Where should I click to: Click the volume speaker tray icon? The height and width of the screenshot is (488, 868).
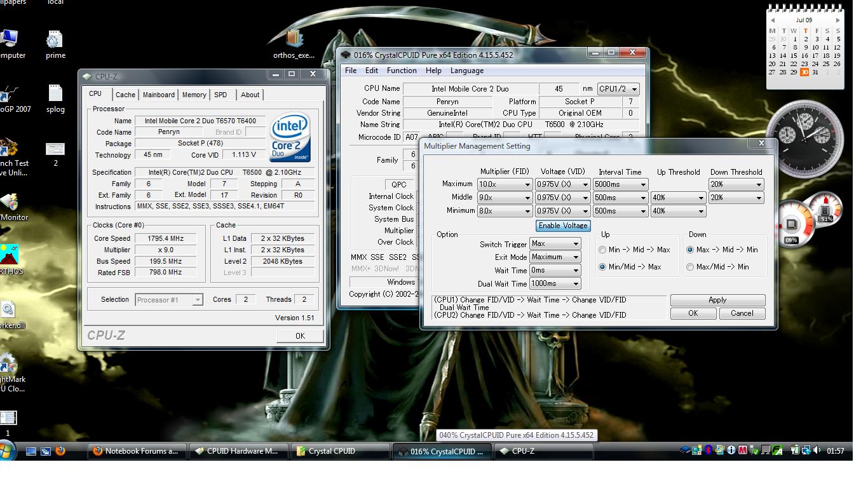click(x=817, y=450)
